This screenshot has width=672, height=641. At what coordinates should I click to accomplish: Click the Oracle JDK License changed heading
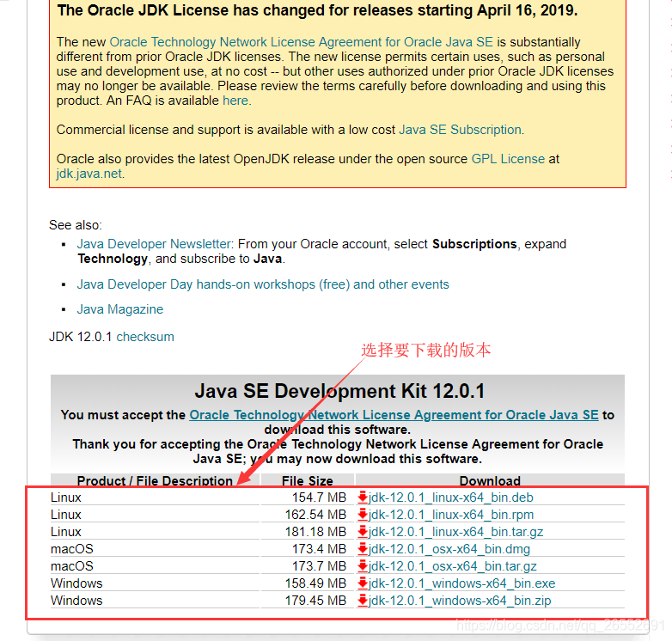point(318,10)
